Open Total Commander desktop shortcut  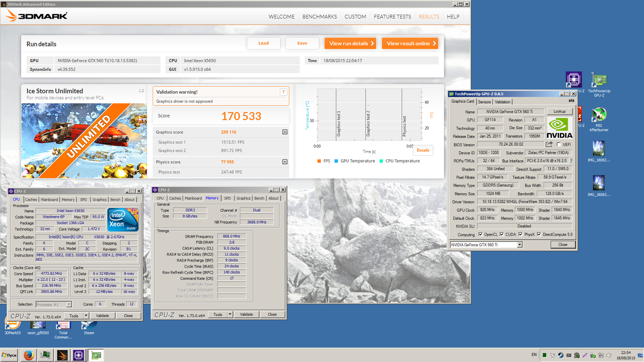click(63, 330)
